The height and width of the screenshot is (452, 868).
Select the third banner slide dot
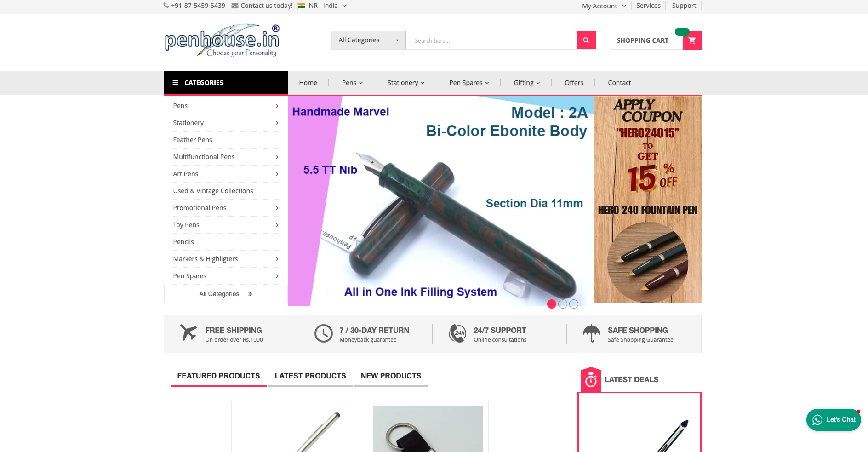click(x=574, y=304)
